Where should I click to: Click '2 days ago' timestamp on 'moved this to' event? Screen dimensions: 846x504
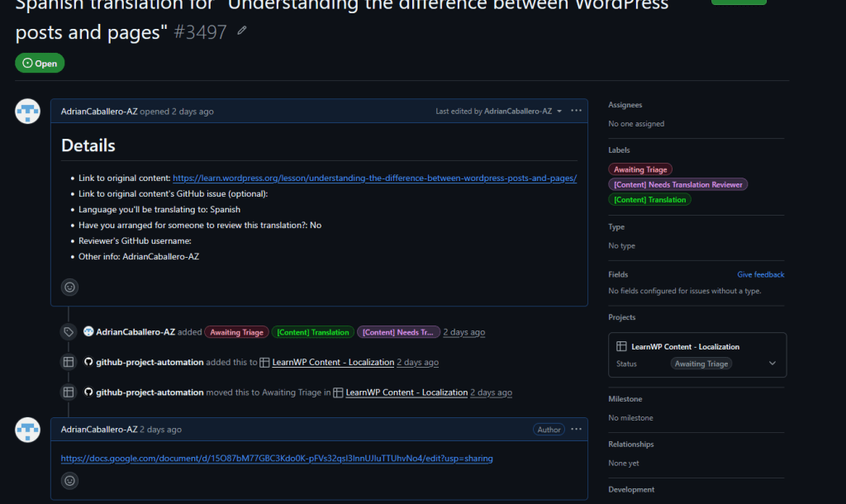491,392
